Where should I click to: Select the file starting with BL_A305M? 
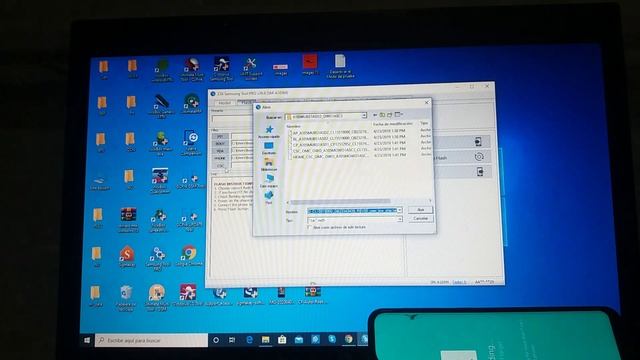tap(330, 138)
